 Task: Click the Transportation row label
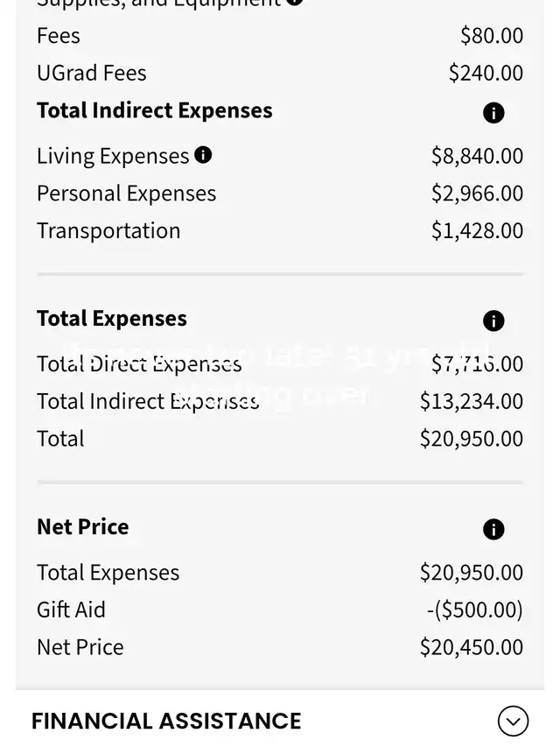tap(108, 230)
